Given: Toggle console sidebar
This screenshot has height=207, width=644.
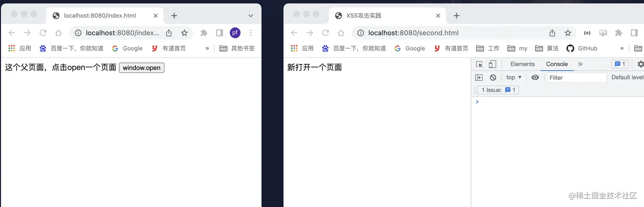Looking at the screenshot, I should (479, 77).
